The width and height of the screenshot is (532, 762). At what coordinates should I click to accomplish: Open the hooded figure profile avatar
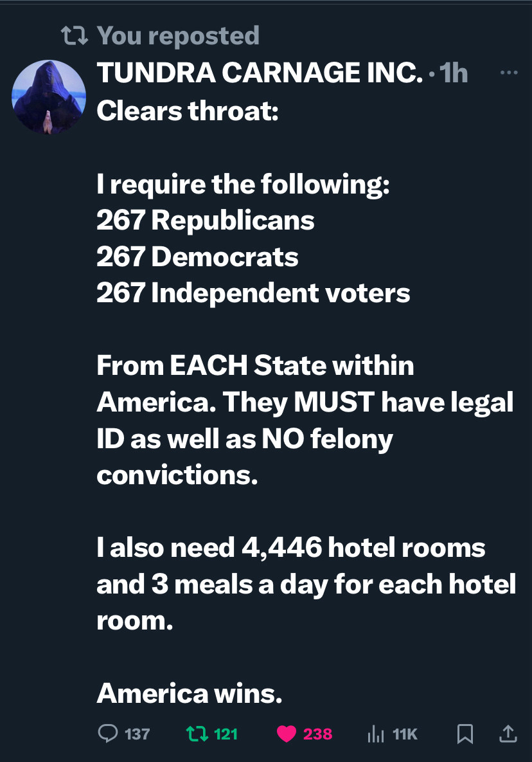(49, 98)
